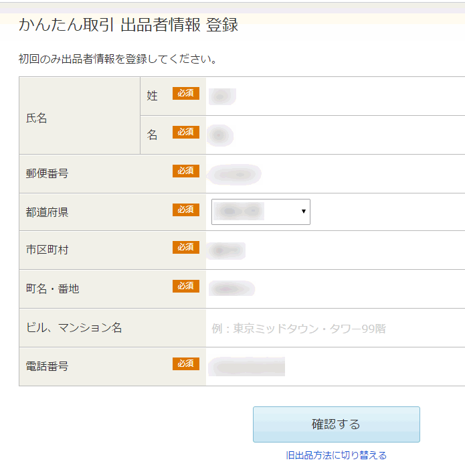
Task: Click the かんたん取引 出品者情報 登録 heading
Action: coord(128,25)
